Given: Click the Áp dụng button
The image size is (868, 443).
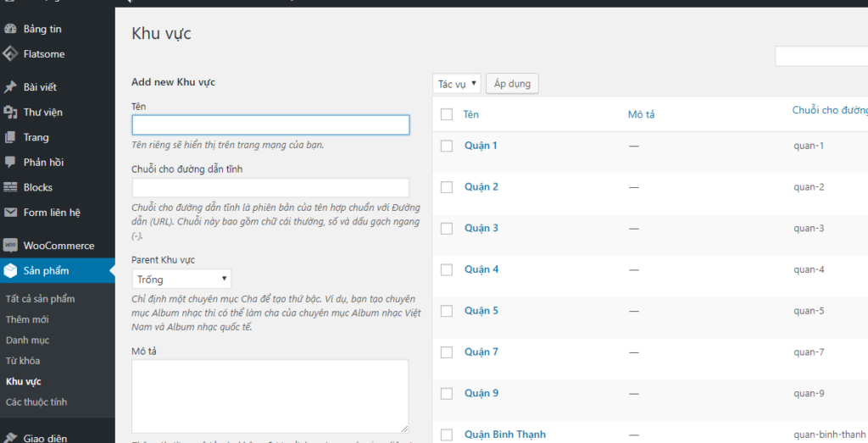Looking at the screenshot, I should click(512, 84).
